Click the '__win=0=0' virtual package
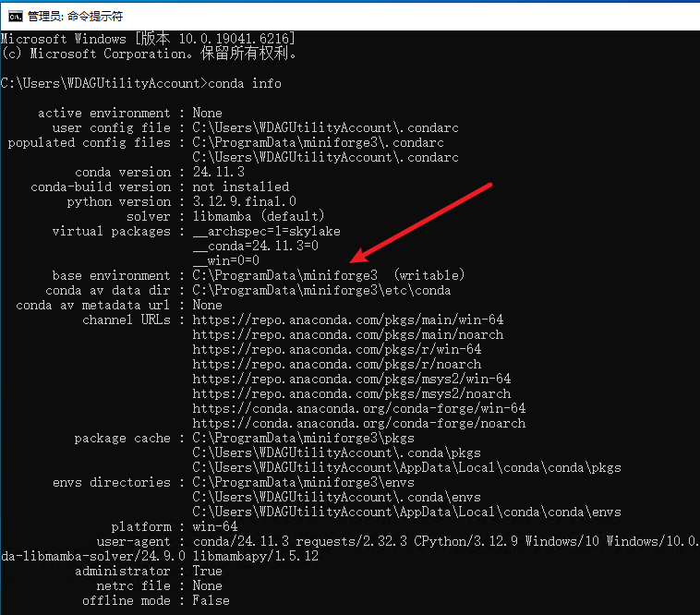700x615 pixels. click(x=226, y=260)
